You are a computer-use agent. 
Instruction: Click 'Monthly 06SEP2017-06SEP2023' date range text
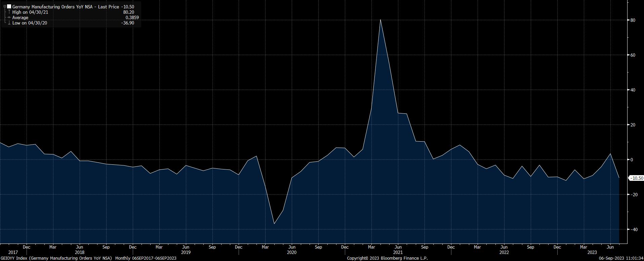[x=146, y=258]
